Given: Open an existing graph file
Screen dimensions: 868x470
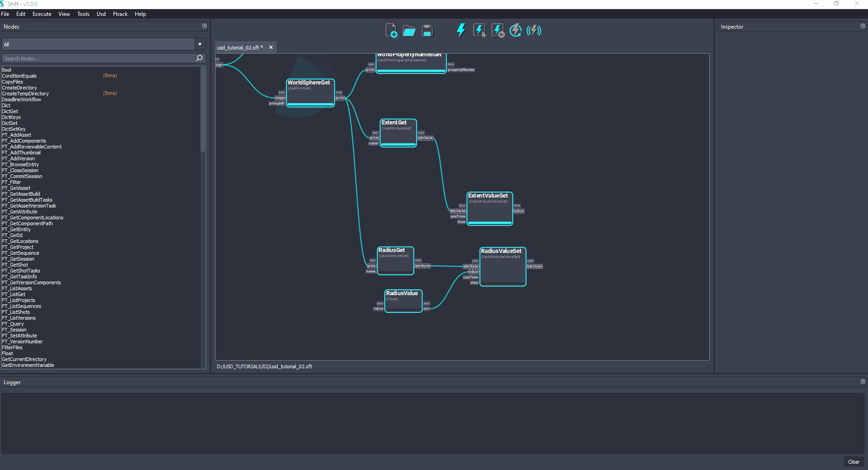Looking at the screenshot, I should [409, 30].
